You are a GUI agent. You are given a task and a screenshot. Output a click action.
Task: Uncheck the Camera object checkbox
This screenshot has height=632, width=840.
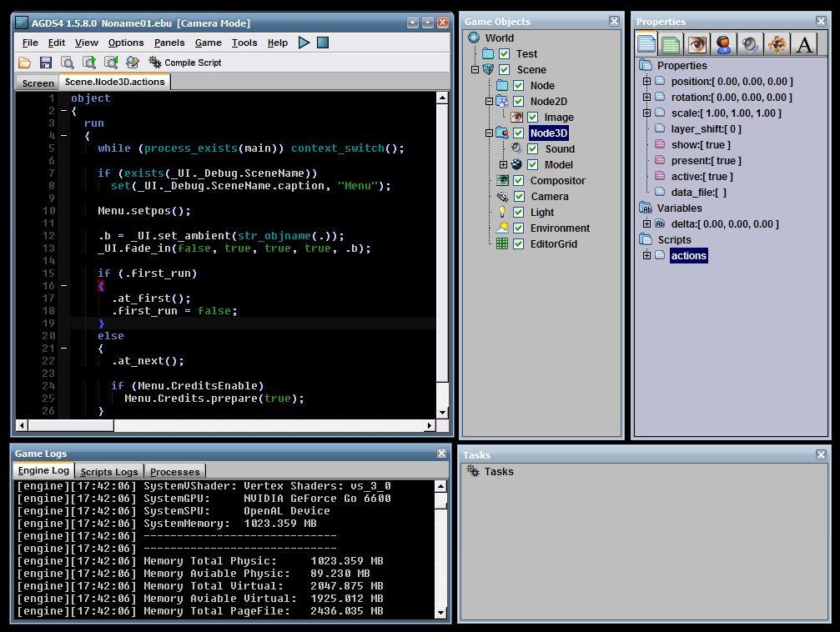click(x=518, y=197)
